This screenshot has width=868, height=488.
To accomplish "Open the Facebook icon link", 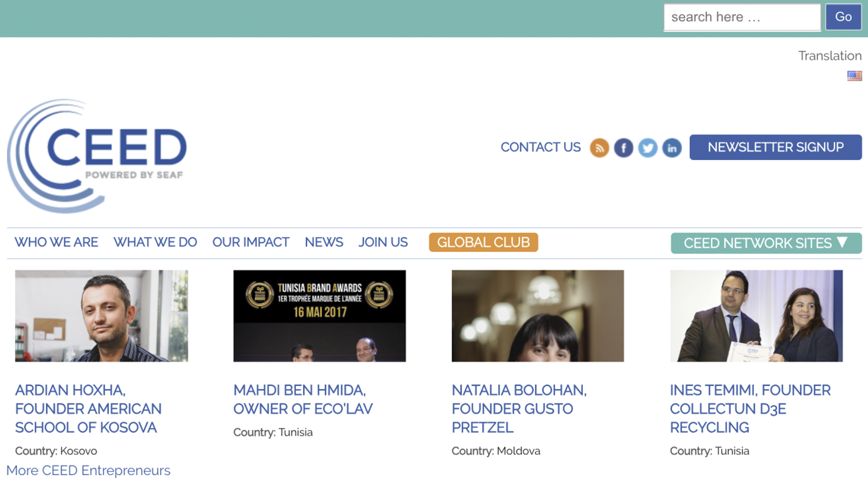I will pyautogui.click(x=623, y=148).
